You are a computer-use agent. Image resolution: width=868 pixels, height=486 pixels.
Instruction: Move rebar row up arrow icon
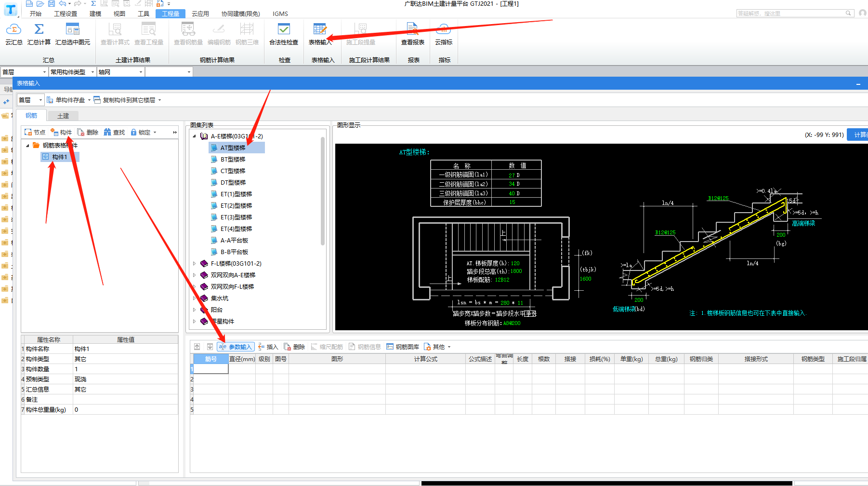(197, 347)
